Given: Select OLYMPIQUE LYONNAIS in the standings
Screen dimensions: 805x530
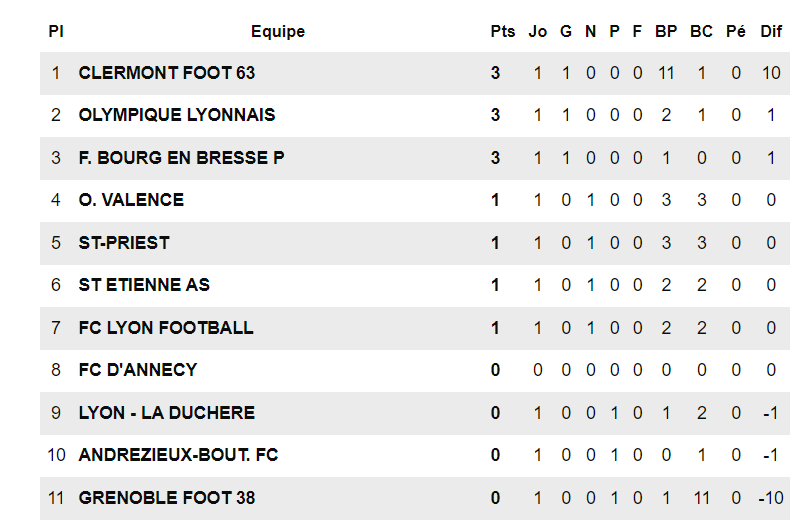Looking at the screenshot, I should pos(176,115).
